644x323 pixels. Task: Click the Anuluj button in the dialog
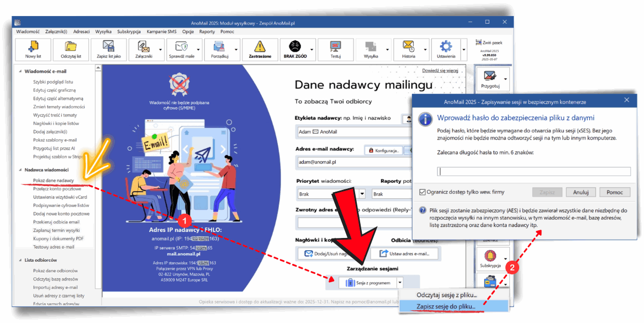580,192
